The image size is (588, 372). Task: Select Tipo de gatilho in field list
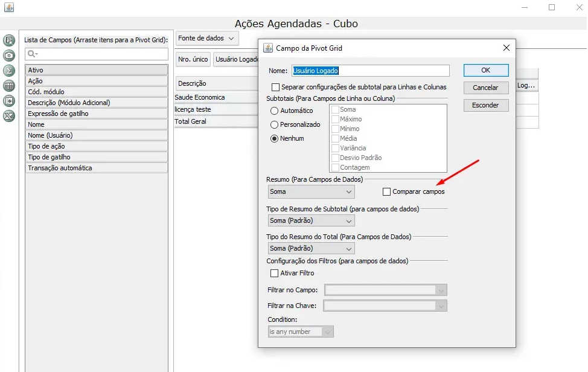[97, 157]
